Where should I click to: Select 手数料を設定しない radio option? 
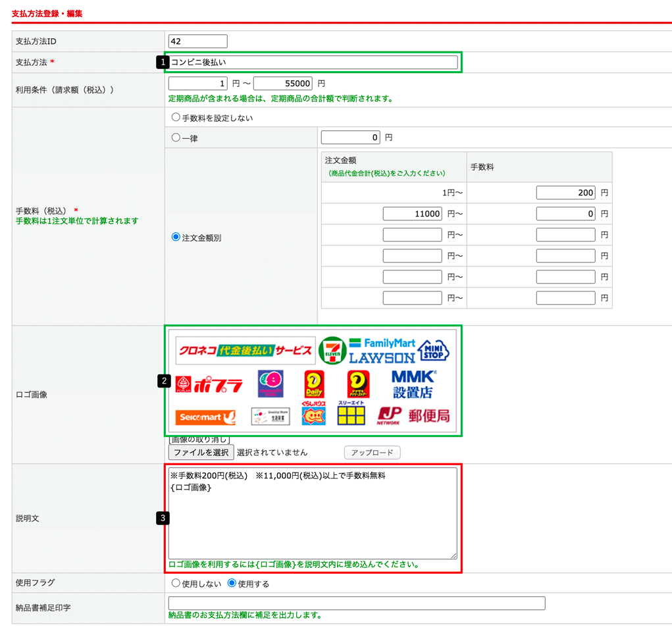point(176,118)
